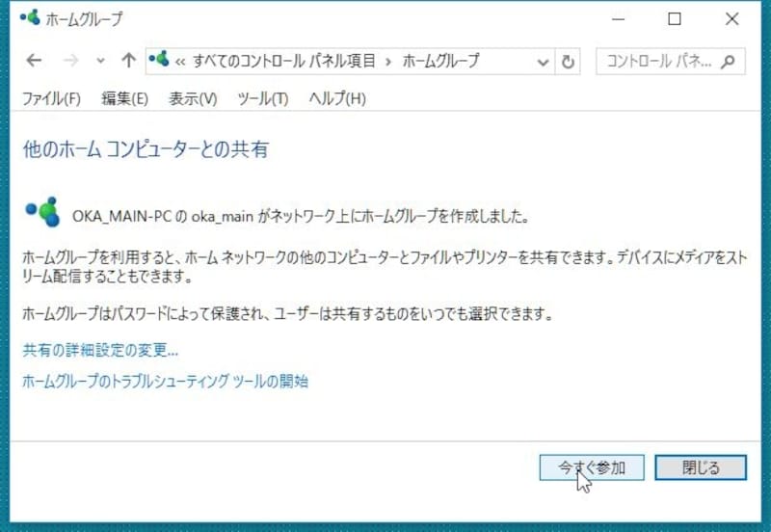Open the ツール(T) menu
Image resolution: width=771 pixels, height=532 pixels.
[x=262, y=98]
